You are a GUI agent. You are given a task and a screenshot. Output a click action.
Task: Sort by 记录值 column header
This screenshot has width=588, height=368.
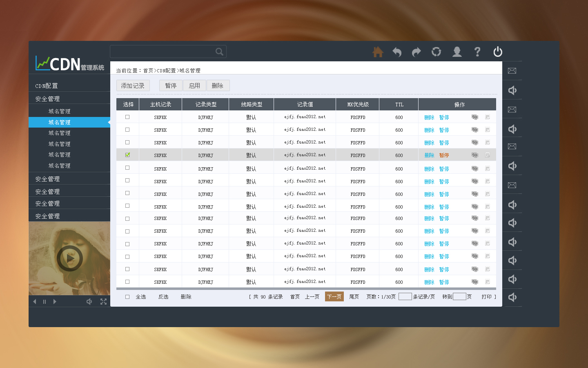click(305, 104)
